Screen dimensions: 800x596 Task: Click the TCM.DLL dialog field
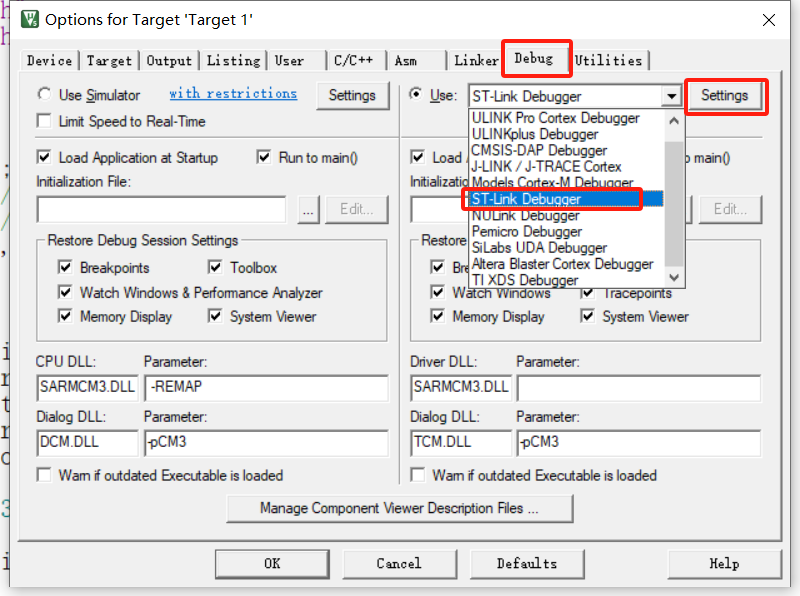tap(461, 442)
